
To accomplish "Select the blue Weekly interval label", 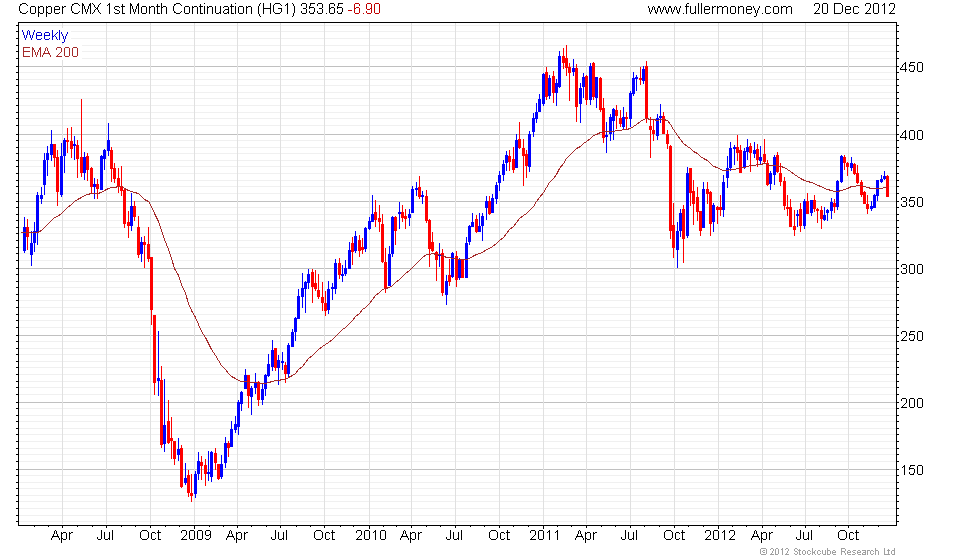I will point(45,36).
